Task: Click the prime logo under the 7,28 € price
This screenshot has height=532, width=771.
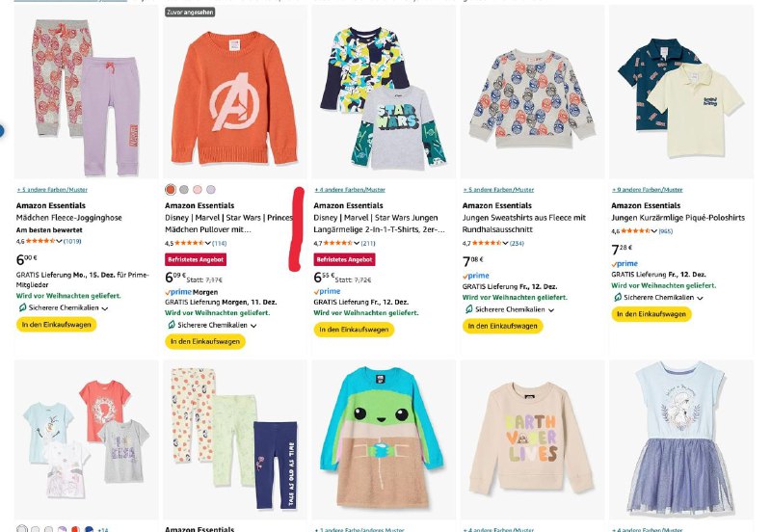Action: point(625,263)
